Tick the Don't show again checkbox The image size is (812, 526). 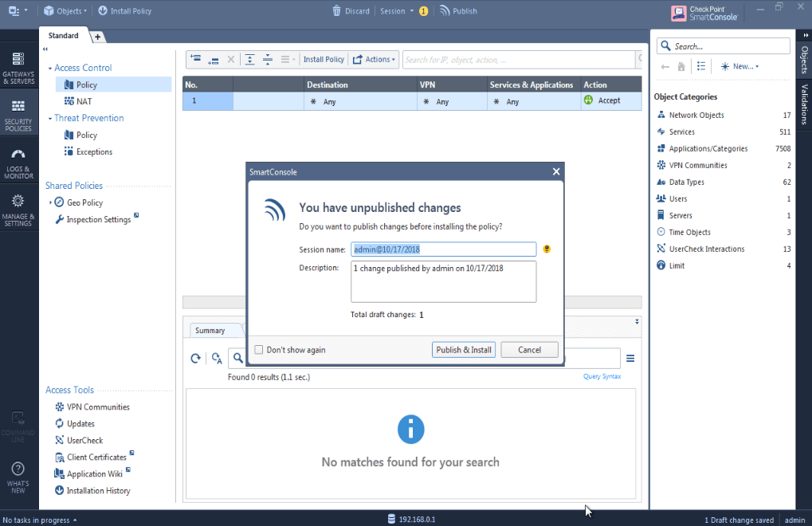pos(259,349)
